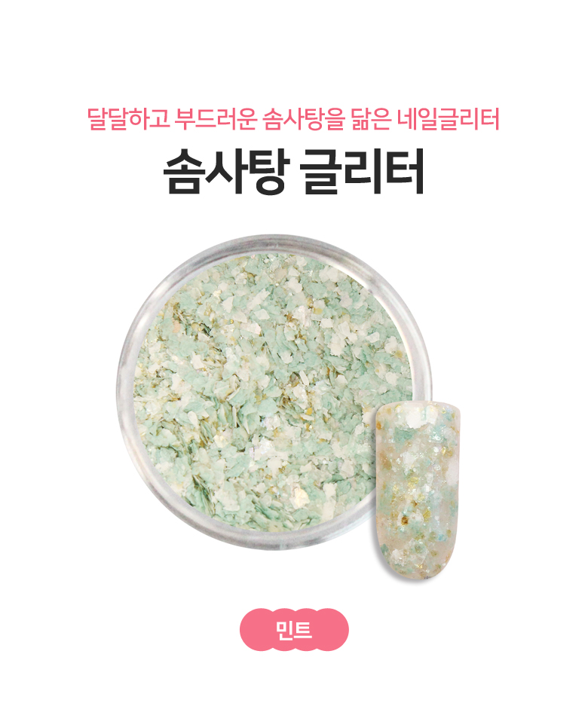This screenshot has width=588, height=703.
Task: Click the nail tip sample image
Action: 418,490
